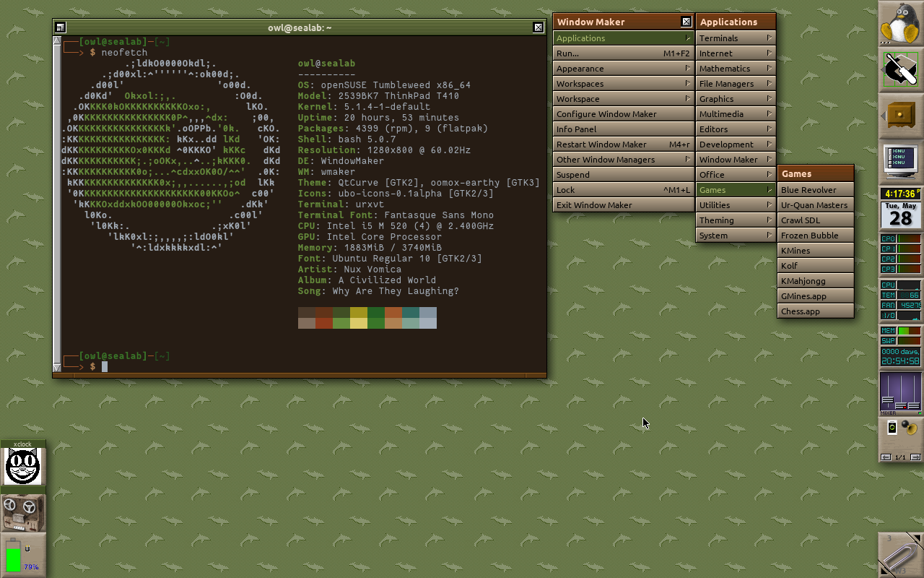The height and width of the screenshot is (578, 924).
Task: Click the horn icon in the dock
Action: click(x=909, y=428)
